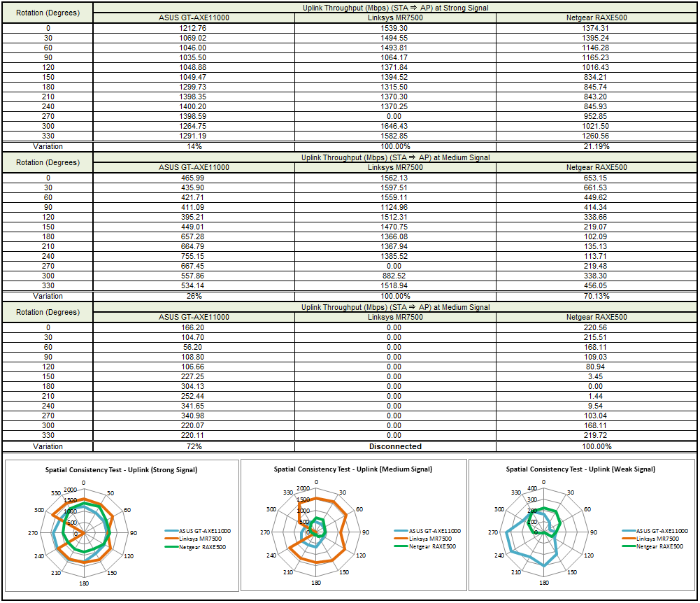700x603 pixels.
Task: Select the peak Linksys value 1646.43
Action: click(394, 127)
